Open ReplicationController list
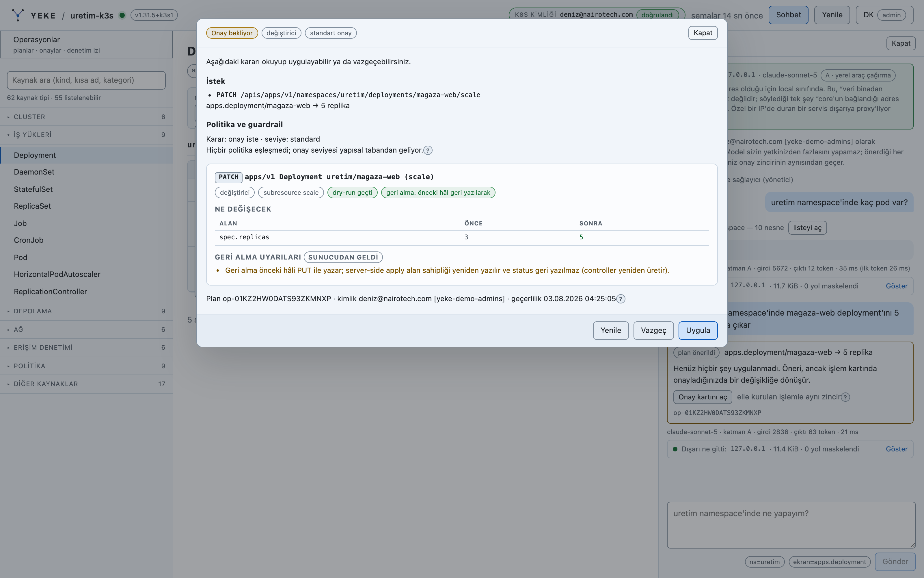 point(86,291)
